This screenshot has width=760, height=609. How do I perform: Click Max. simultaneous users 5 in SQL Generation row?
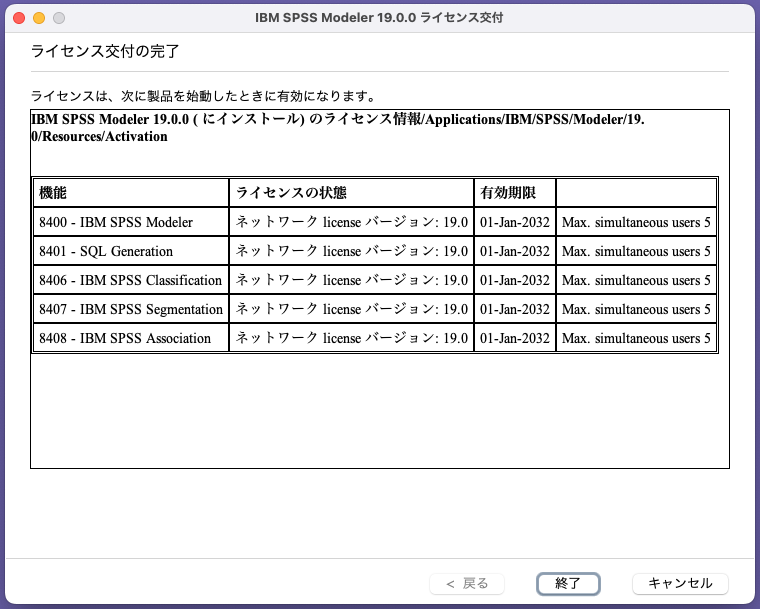[x=636, y=251]
